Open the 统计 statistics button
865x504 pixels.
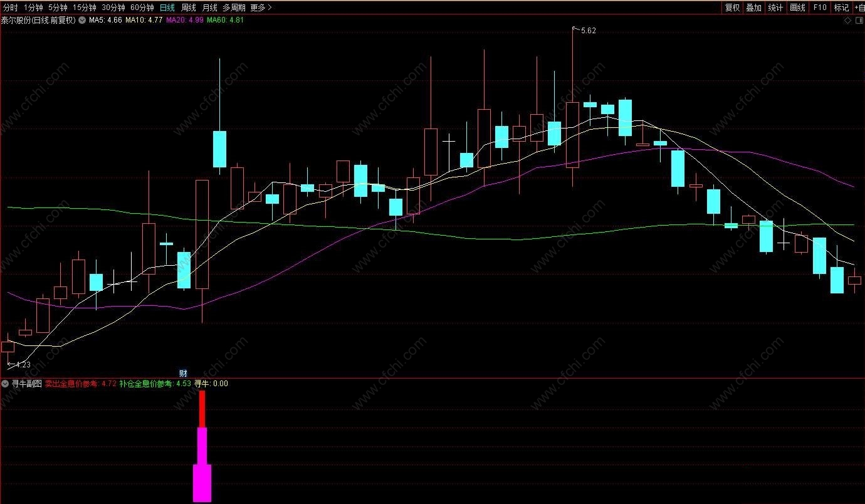click(775, 8)
